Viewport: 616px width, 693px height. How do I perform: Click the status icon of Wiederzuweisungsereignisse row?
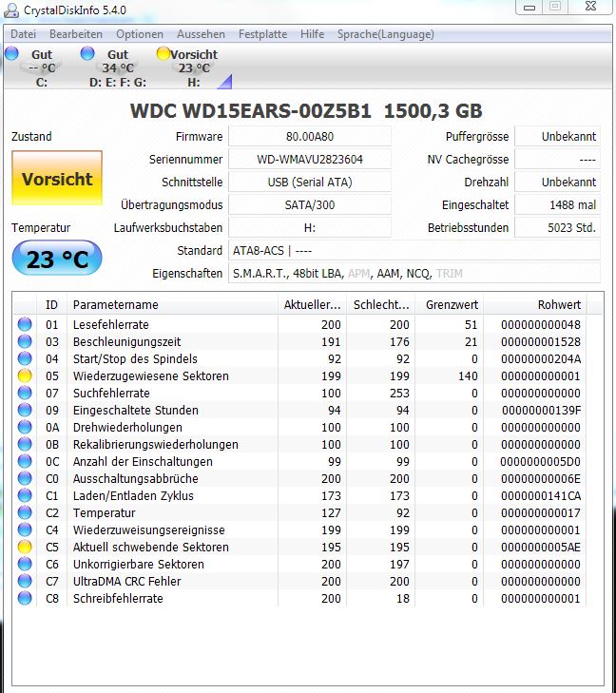click(25, 529)
